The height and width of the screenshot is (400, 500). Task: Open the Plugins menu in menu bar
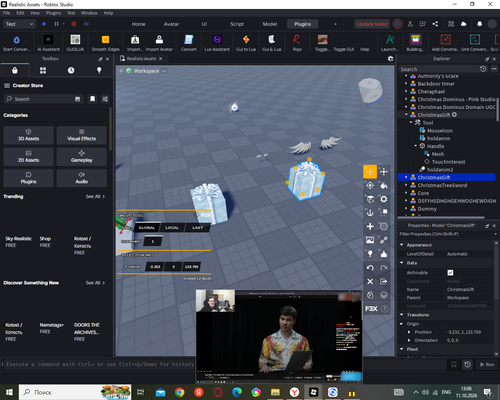click(53, 13)
